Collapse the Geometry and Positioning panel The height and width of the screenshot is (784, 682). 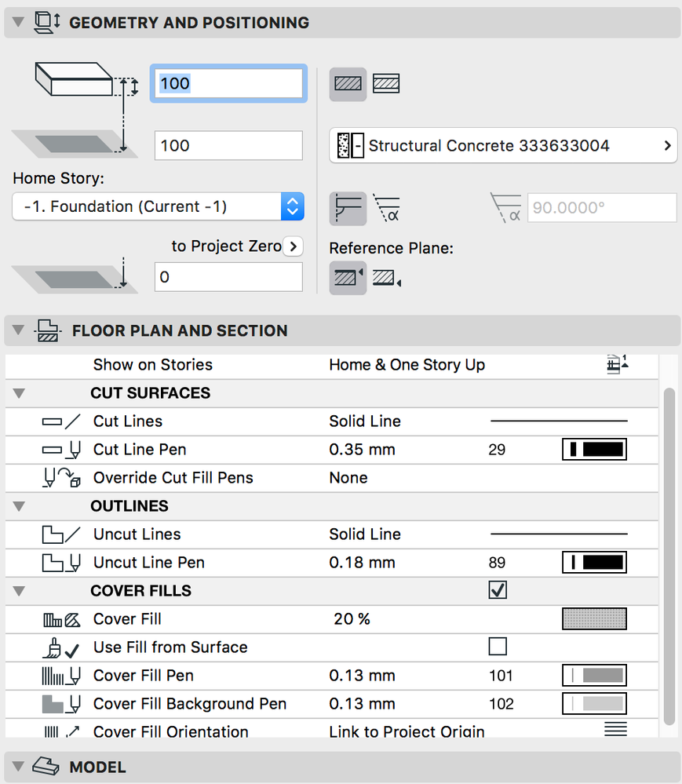click(x=19, y=23)
